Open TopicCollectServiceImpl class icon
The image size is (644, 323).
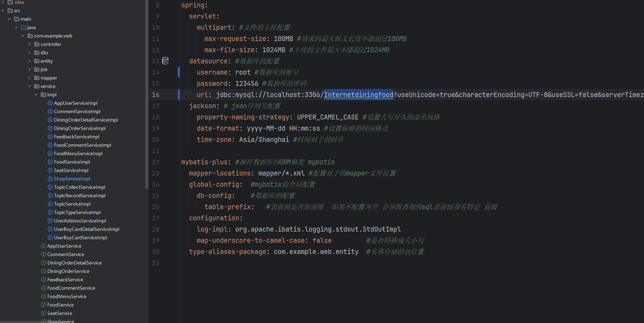[50, 187]
